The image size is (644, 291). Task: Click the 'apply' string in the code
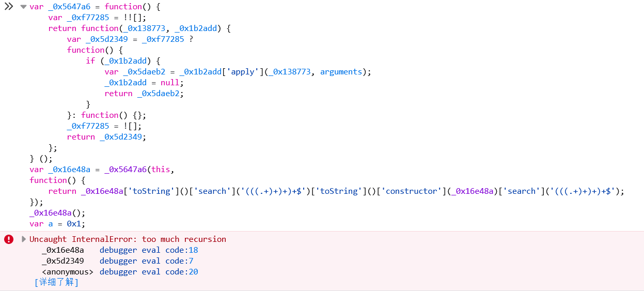[x=243, y=72]
